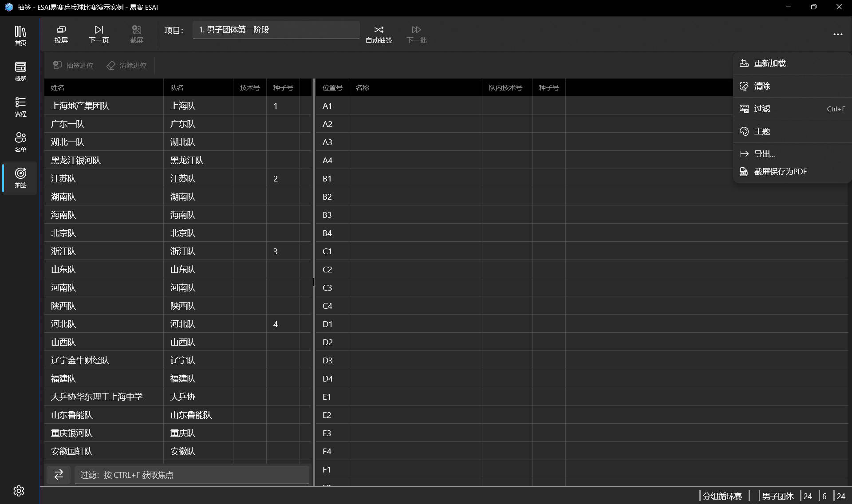The image size is (852, 504).
Task: Click the 清除进位 eraser button
Action: point(127,65)
